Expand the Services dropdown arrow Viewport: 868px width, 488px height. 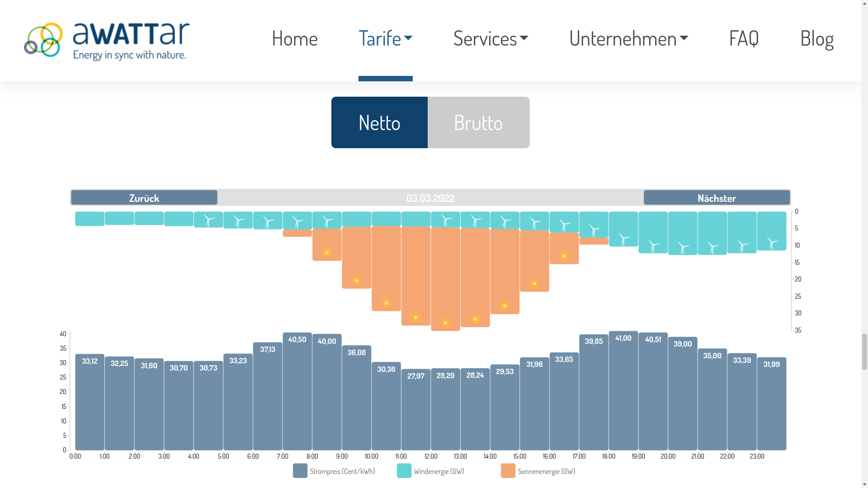524,38
